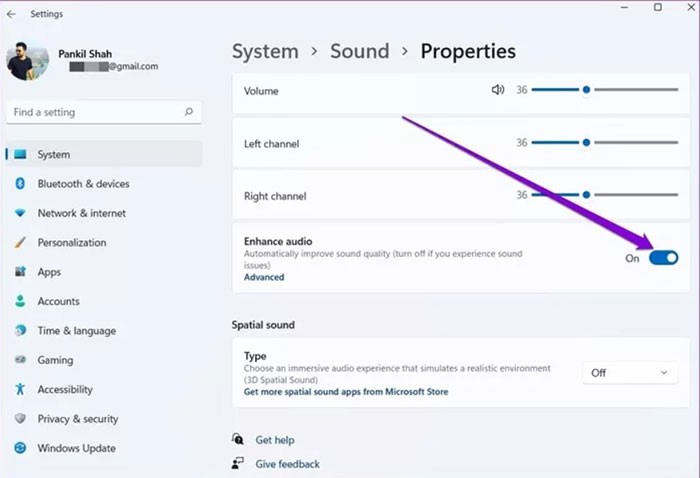Click the Get help link
The height and width of the screenshot is (478, 700).
(x=275, y=440)
